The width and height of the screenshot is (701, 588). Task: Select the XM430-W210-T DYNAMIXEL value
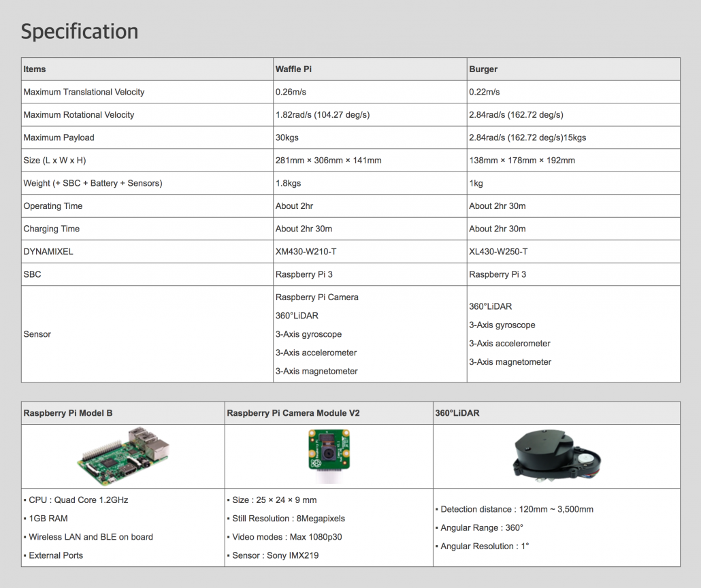pyautogui.click(x=306, y=252)
